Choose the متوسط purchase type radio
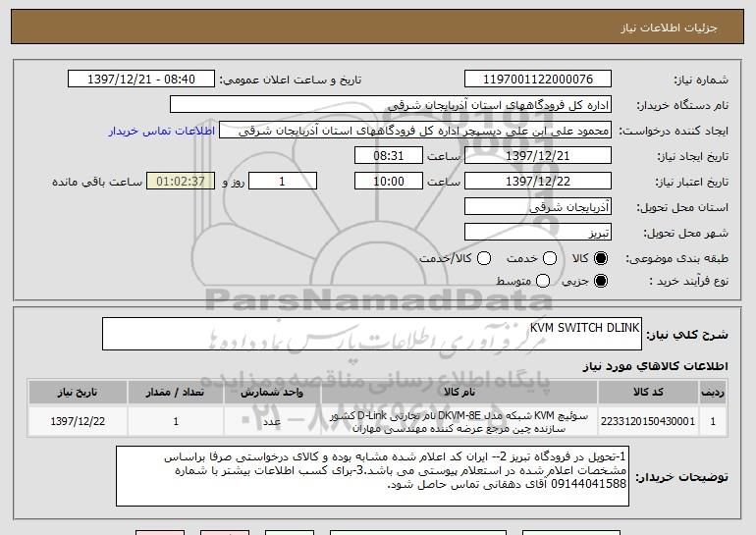 (x=543, y=281)
